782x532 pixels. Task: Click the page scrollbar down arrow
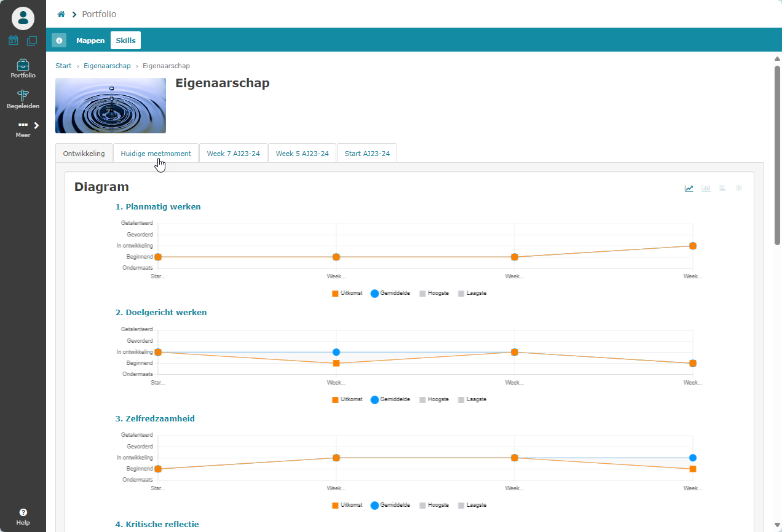click(777, 525)
